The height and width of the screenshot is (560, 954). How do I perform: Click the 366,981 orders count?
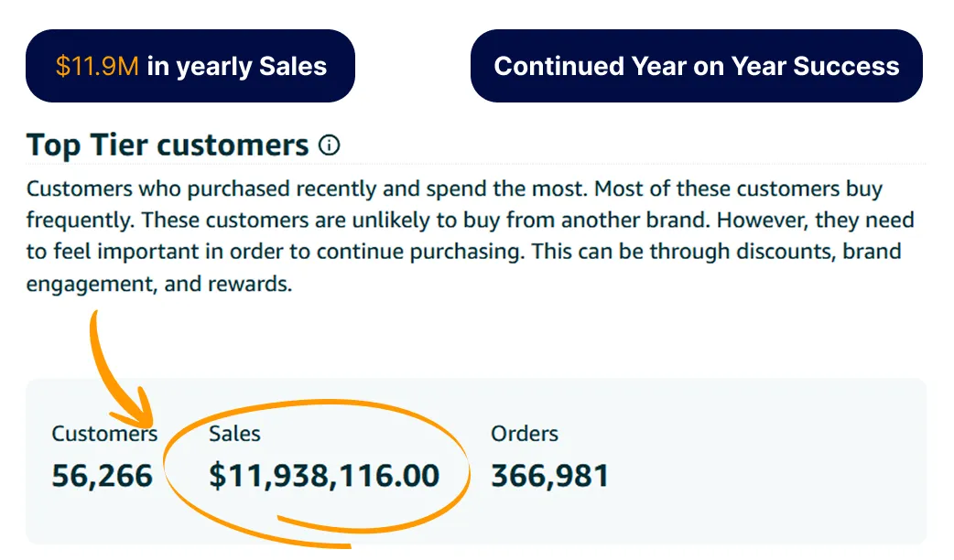[x=550, y=476]
